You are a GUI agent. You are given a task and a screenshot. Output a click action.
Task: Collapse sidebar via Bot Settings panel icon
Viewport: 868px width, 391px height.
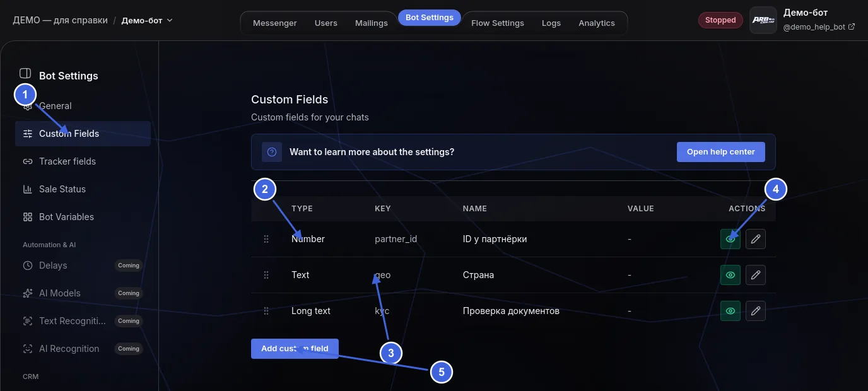[25, 74]
